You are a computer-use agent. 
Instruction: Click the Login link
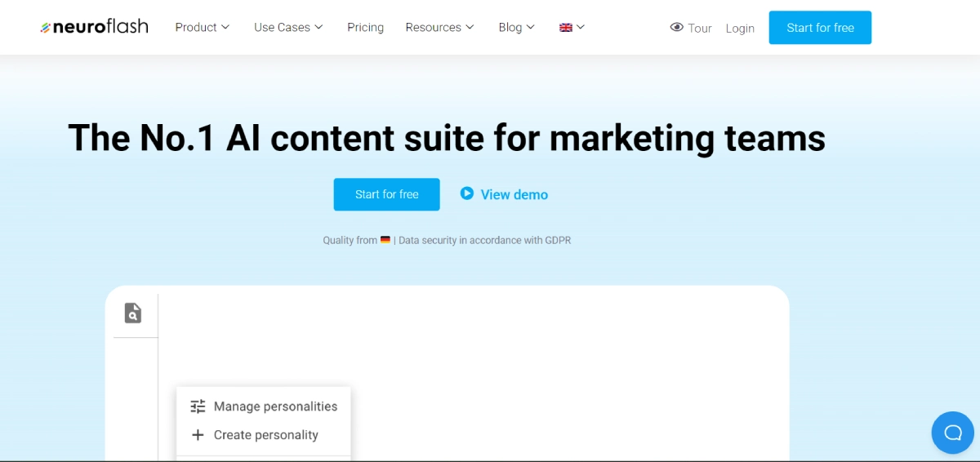click(740, 28)
